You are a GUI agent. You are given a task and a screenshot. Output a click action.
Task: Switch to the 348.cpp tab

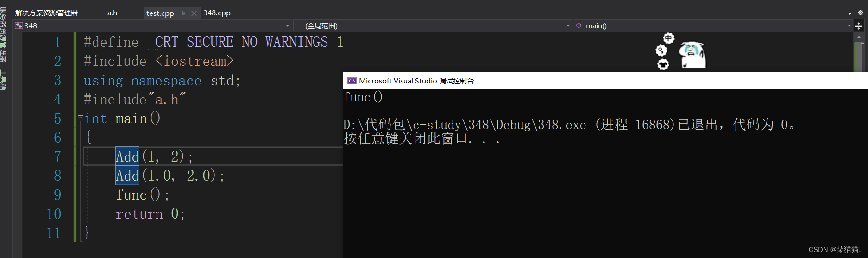217,13
